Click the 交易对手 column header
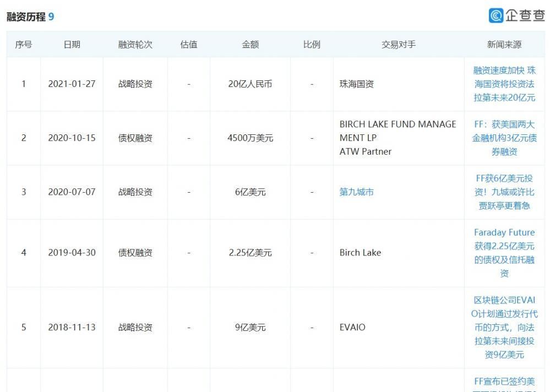This screenshot has width=550, height=392. (x=399, y=45)
